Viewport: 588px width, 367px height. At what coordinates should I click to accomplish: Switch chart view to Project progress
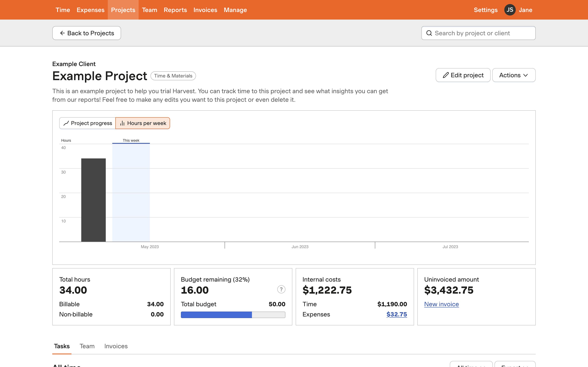coord(88,123)
